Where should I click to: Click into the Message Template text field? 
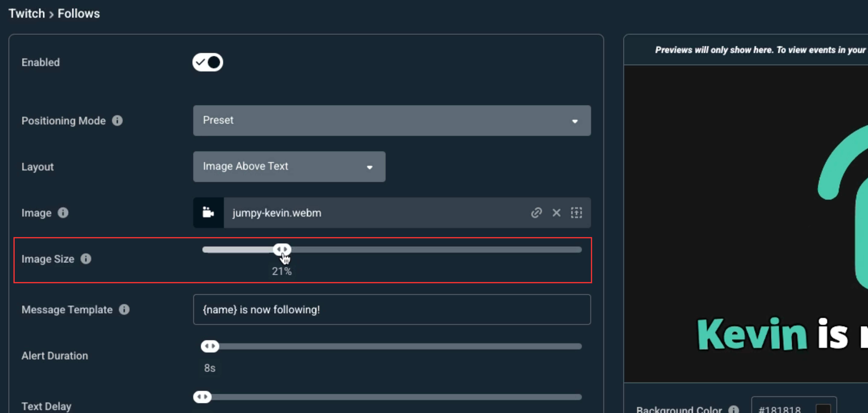click(x=392, y=309)
